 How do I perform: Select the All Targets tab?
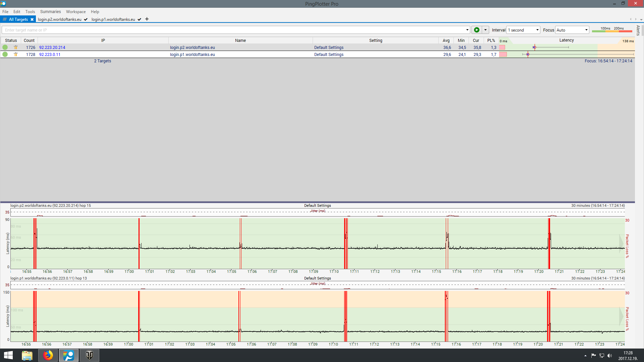point(18,19)
